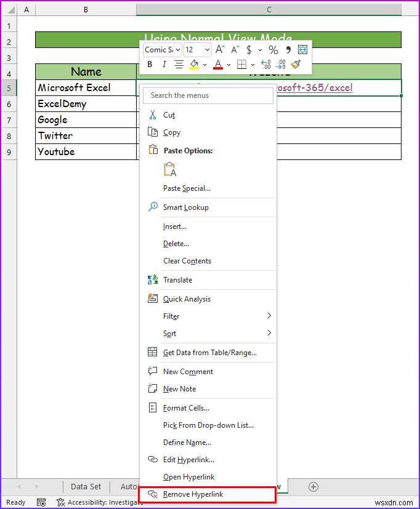Screen dimensions: 420x509
Task: Select Remove Hyperlink
Action: (x=208, y=494)
